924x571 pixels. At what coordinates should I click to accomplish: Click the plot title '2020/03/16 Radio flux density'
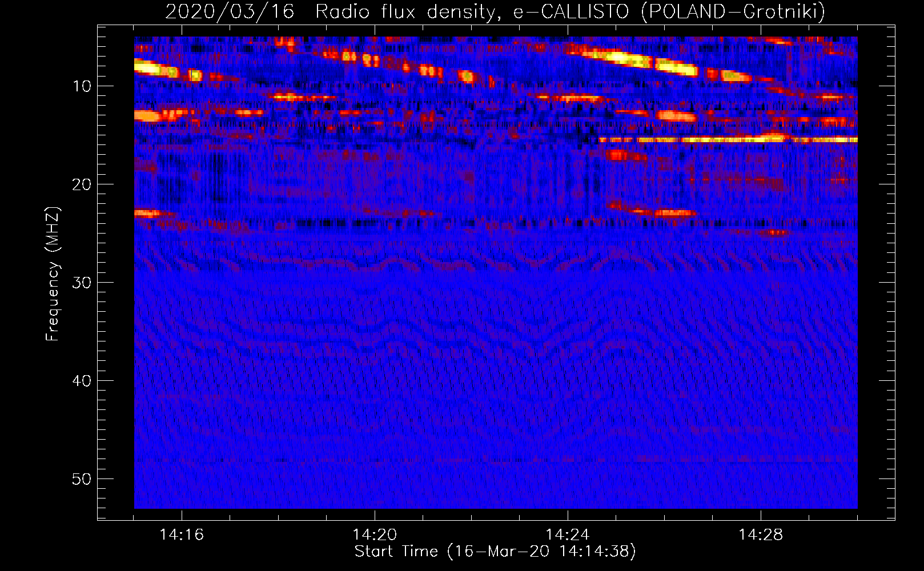tap(330, 11)
